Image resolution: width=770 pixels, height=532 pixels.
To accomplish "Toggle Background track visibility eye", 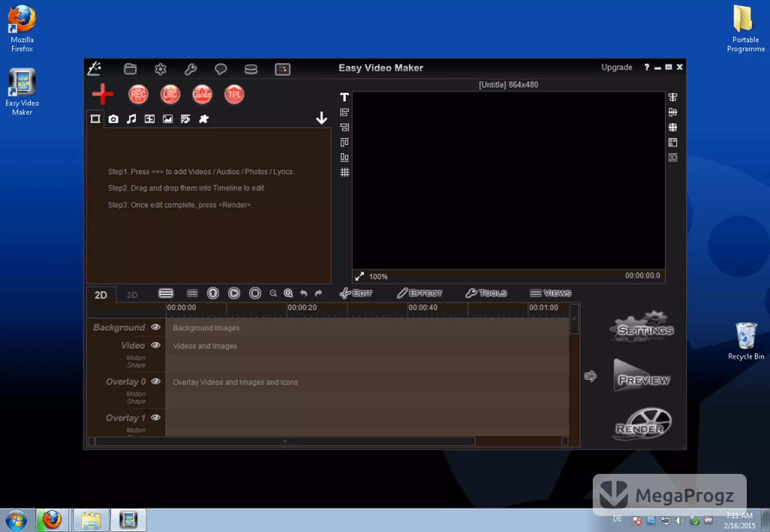I will tap(156, 327).
